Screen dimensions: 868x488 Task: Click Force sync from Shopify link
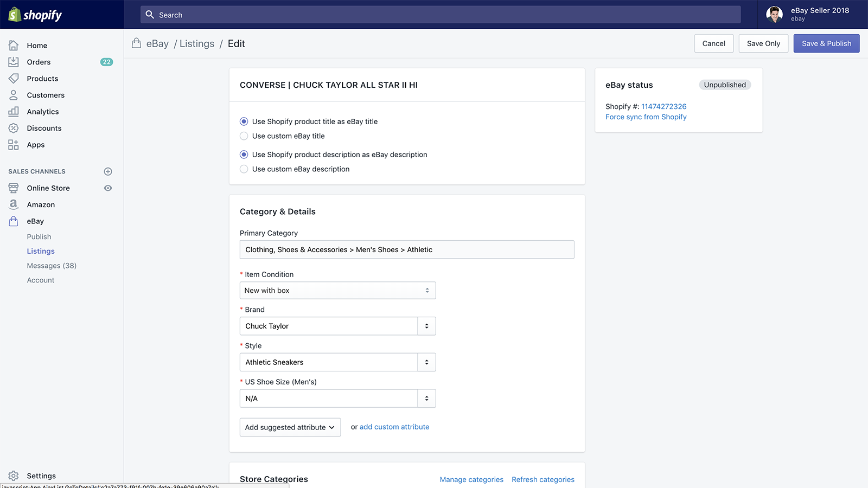(x=646, y=117)
